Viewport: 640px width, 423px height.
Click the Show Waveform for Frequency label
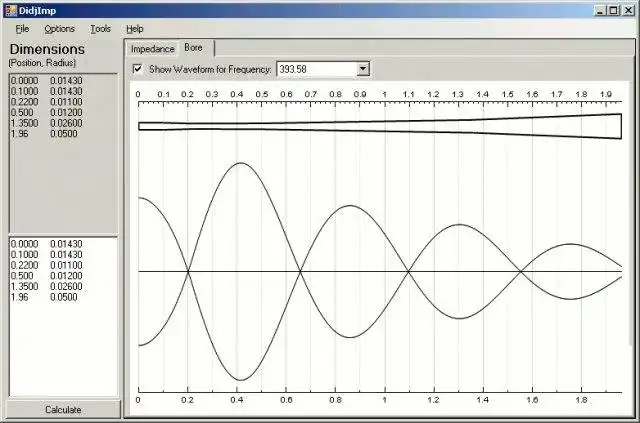pyautogui.click(x=210, y=69)
